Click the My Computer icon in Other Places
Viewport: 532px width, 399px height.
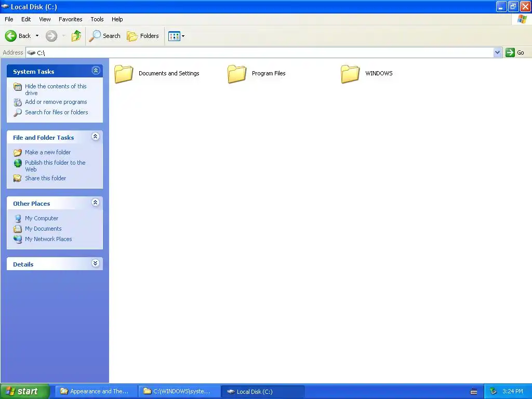(18, 219)
